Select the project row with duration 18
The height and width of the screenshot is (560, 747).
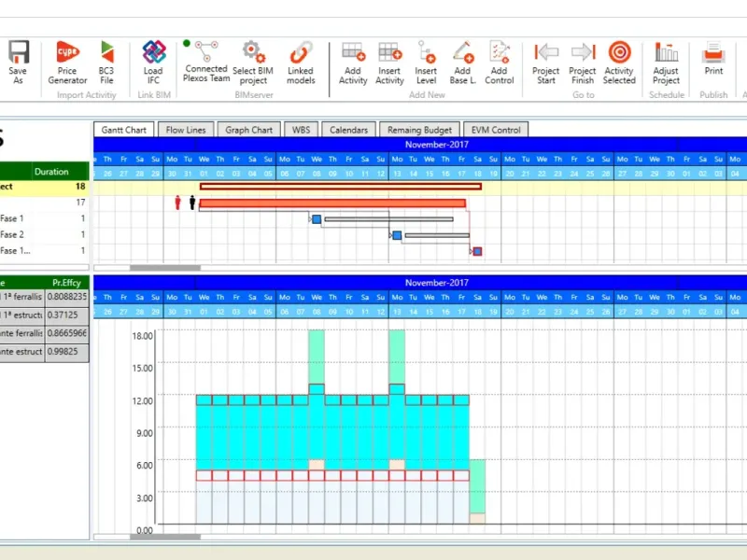[44, 187]
